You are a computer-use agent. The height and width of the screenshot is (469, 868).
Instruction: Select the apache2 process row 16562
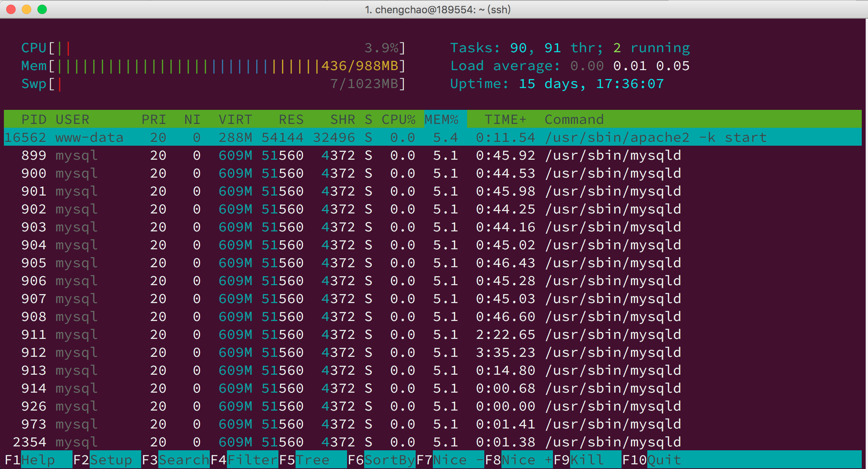[433, 137]
